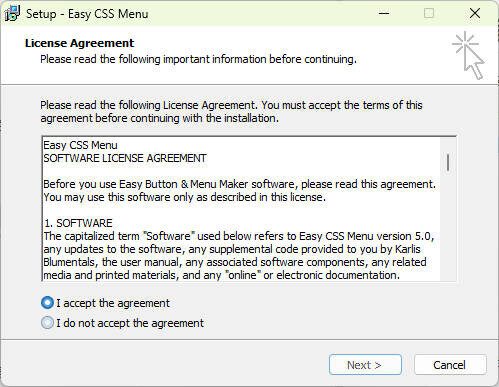
Task: Click the scrollbar track below the thumb
Action: click(448, 227)
